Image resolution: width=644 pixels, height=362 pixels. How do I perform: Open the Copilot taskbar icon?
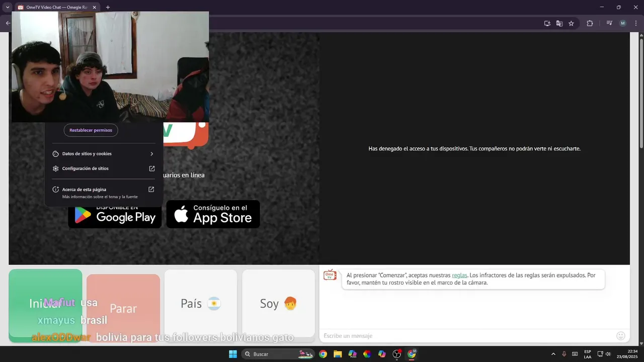tap(382, 354)
